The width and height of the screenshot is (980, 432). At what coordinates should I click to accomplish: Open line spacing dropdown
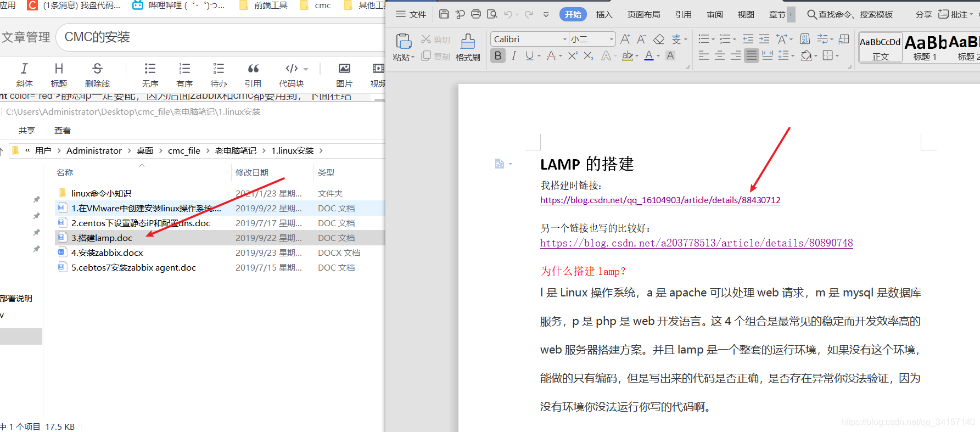(793, 56)
